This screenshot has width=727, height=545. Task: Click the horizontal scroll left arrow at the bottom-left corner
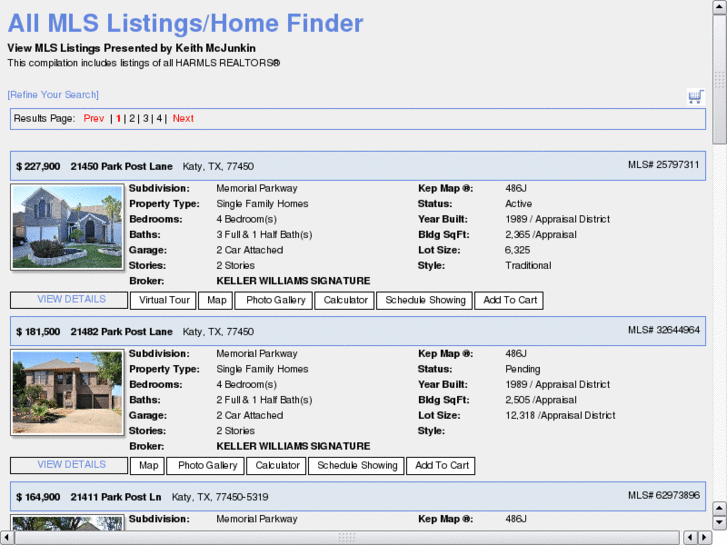click(x=6, y=537)
